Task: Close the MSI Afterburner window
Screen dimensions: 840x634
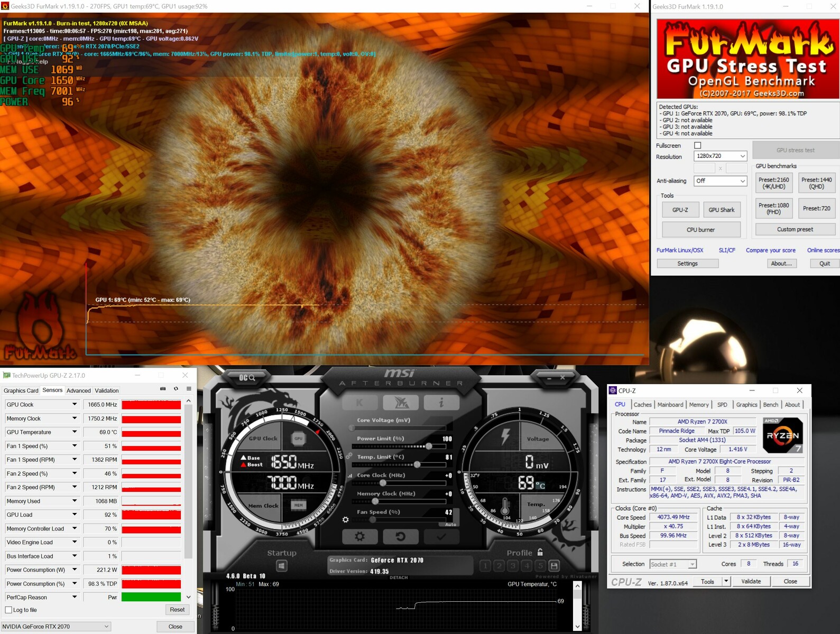Action: (x=562, y=377)
